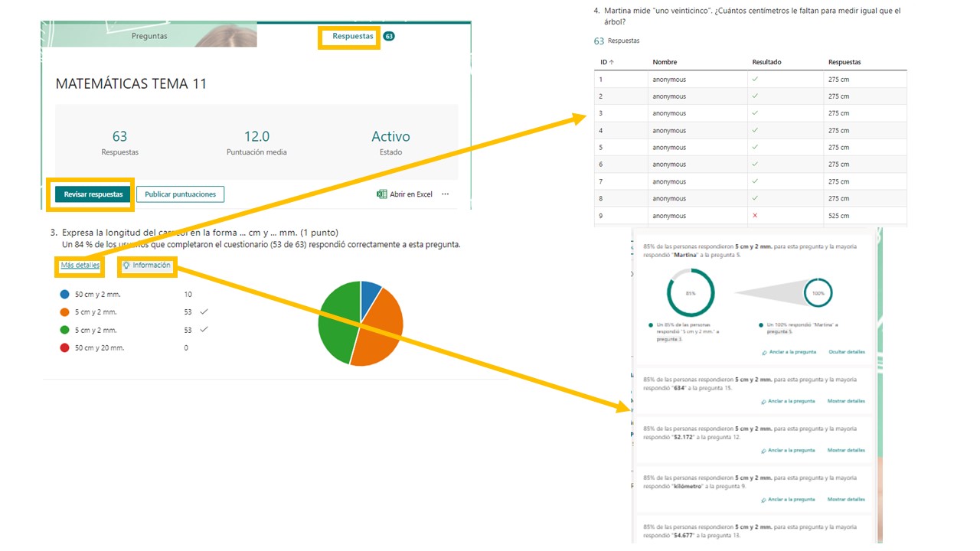980x551 pixels.
Task: Select the row with answer 525 cm
Action: tap(750, 216)
